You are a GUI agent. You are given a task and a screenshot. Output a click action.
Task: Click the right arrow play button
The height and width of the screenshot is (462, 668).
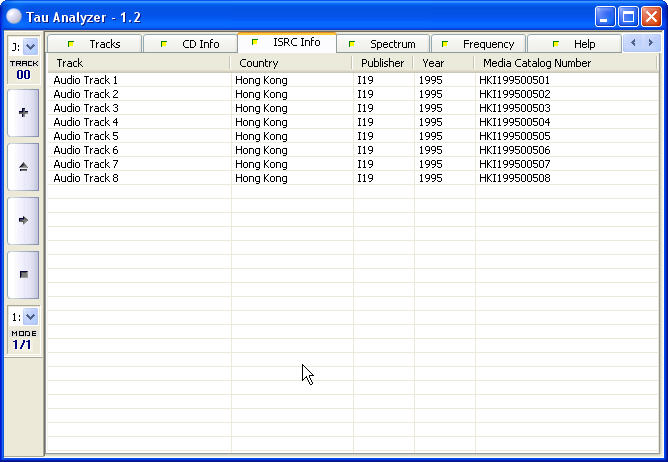(23, 220)
